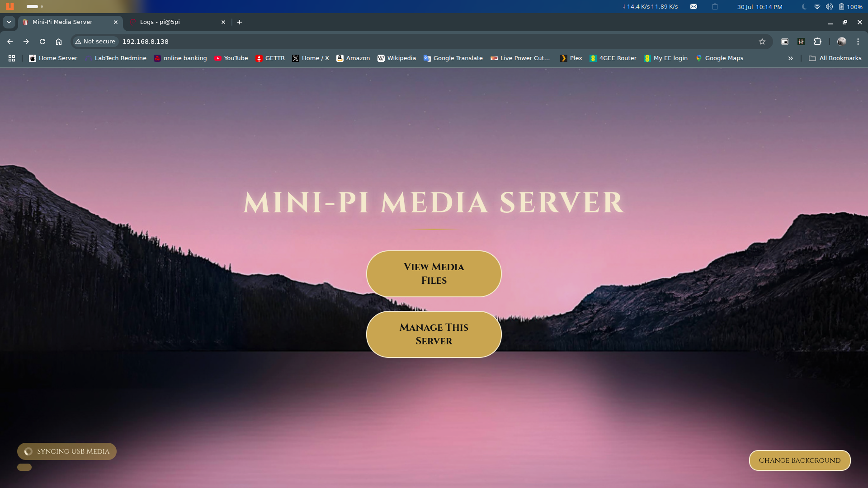
Task: Open the YouTube bookmark
Action: click(x=231, y=58)
